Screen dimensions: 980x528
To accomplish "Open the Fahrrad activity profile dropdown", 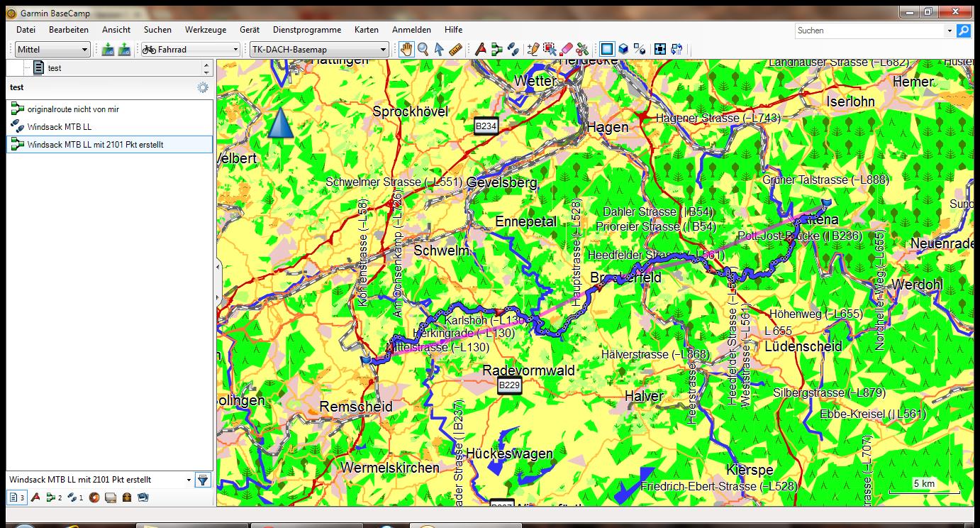I will 191,49.
